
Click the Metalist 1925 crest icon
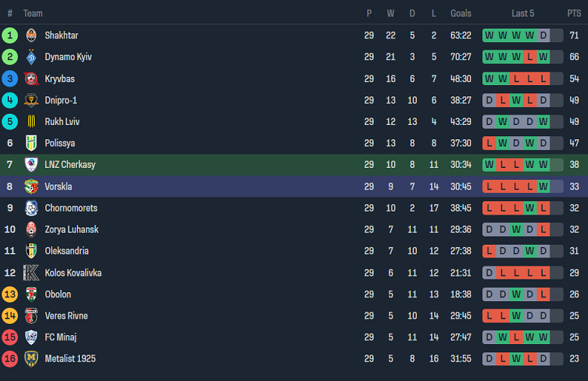pyautogui.click(x=31, y=358)
